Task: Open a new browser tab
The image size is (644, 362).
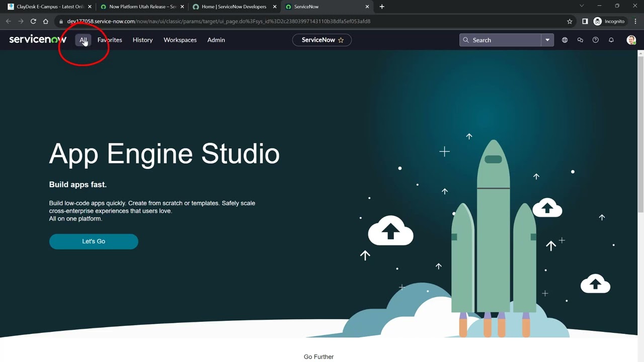Action: click(382, 7)
